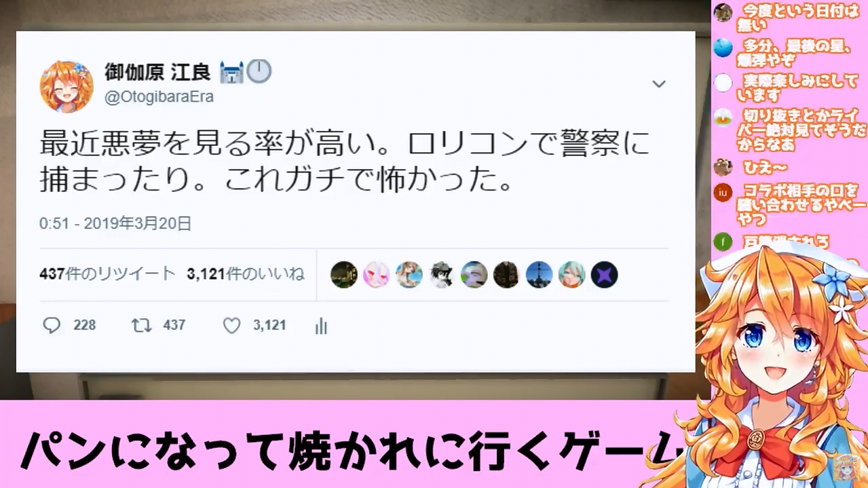Click the pink-haired liker avatar
The image size is (868, 488).
pos(376,275)
